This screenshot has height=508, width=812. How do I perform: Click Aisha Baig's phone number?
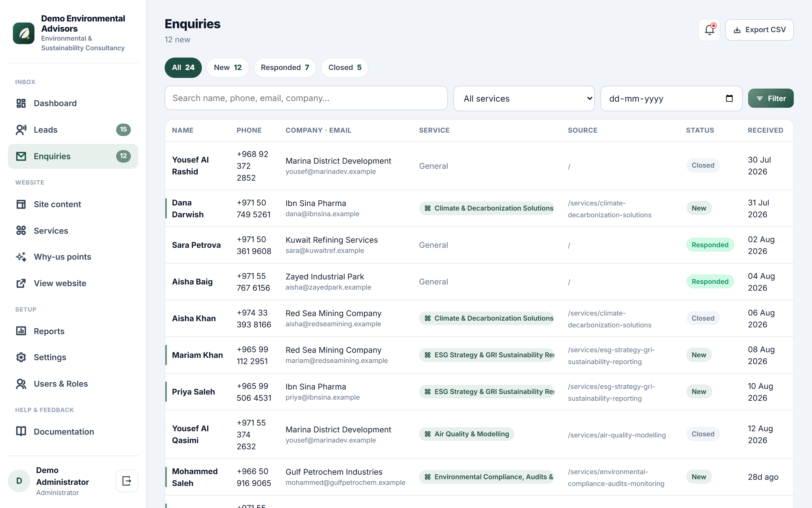click(x=253, y=282)
